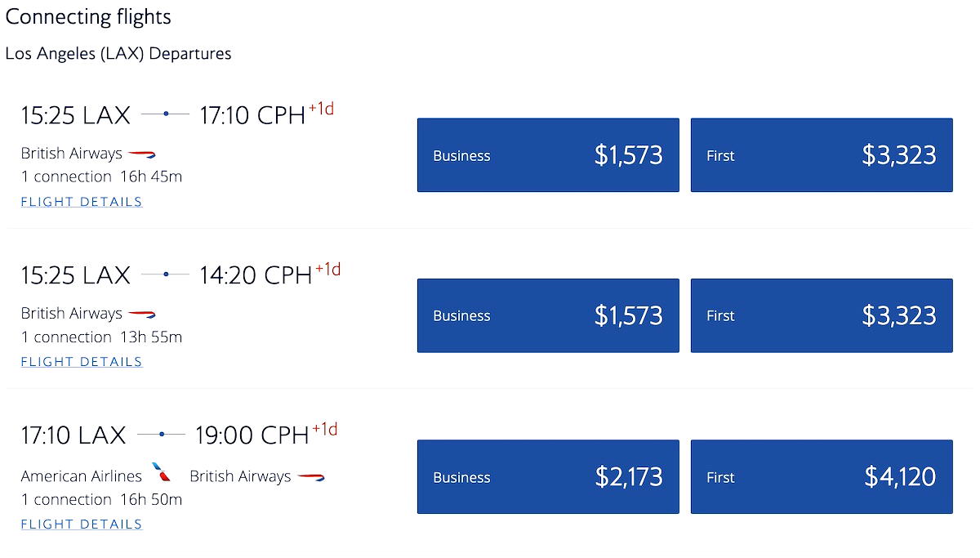
Task: Click the Connecting flights heading
Action: tap(88, 16)
